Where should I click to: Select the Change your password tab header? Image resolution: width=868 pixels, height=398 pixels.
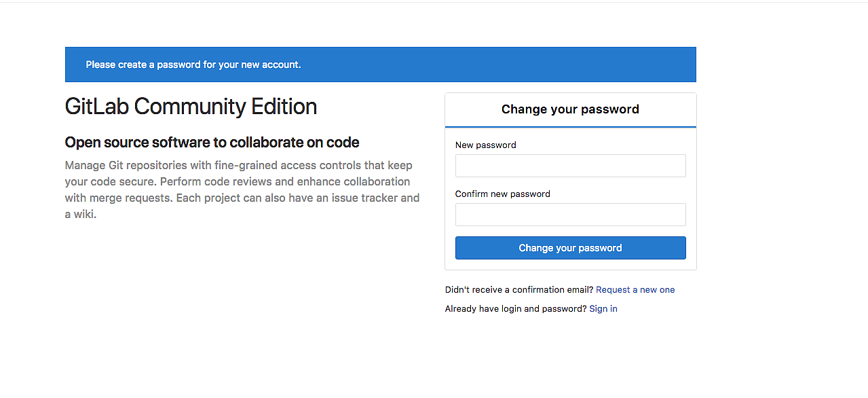coord(570,109)
